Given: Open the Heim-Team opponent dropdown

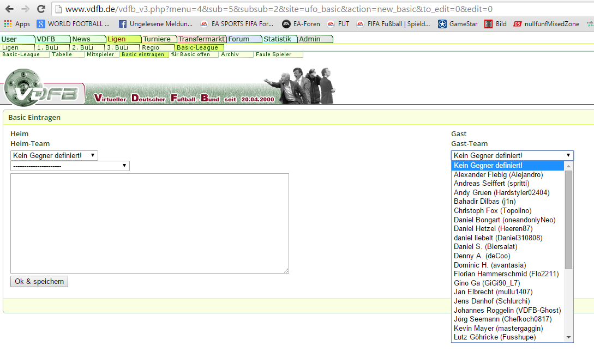Looking at the screenshot, I should click(x=54, y=156).
